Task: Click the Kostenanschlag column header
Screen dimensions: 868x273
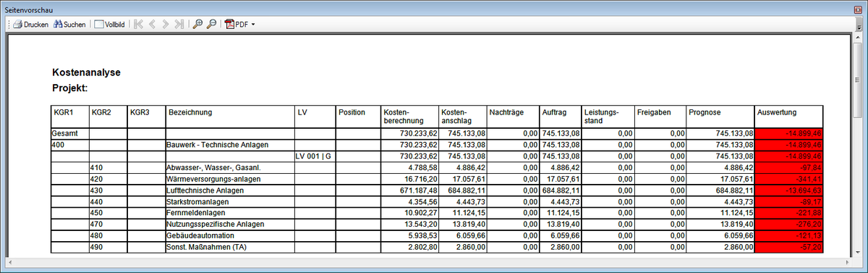Action: point(463,117)
